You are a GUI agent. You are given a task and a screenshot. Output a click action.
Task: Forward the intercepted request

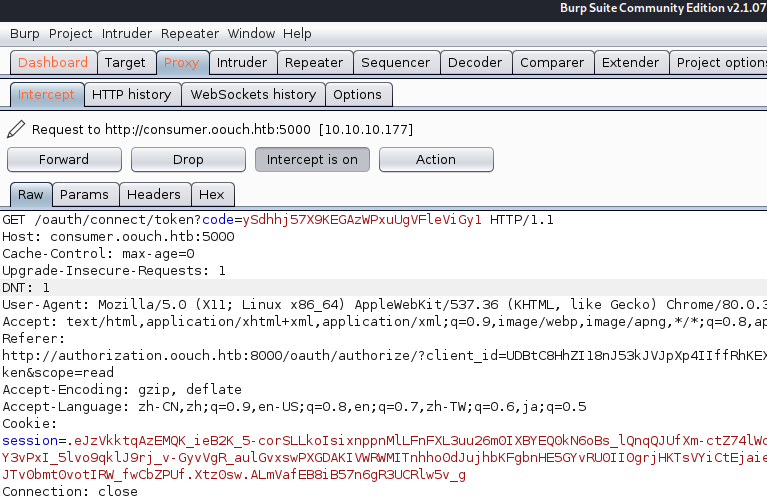coord(64,160)
